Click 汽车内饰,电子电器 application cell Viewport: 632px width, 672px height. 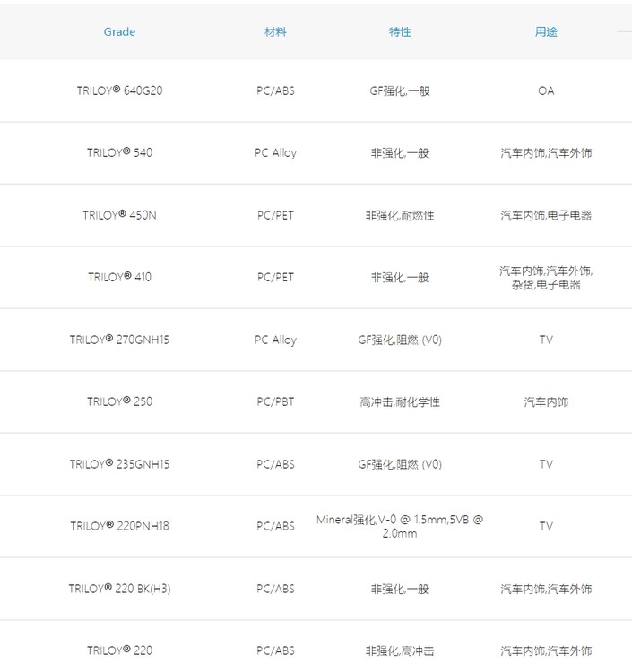pos(546,215)
